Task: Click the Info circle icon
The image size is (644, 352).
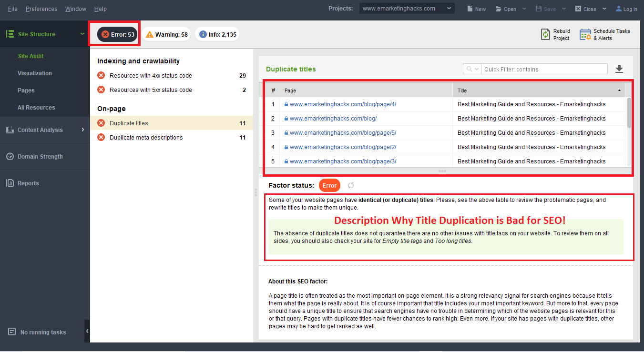Action: coord(203,34)
